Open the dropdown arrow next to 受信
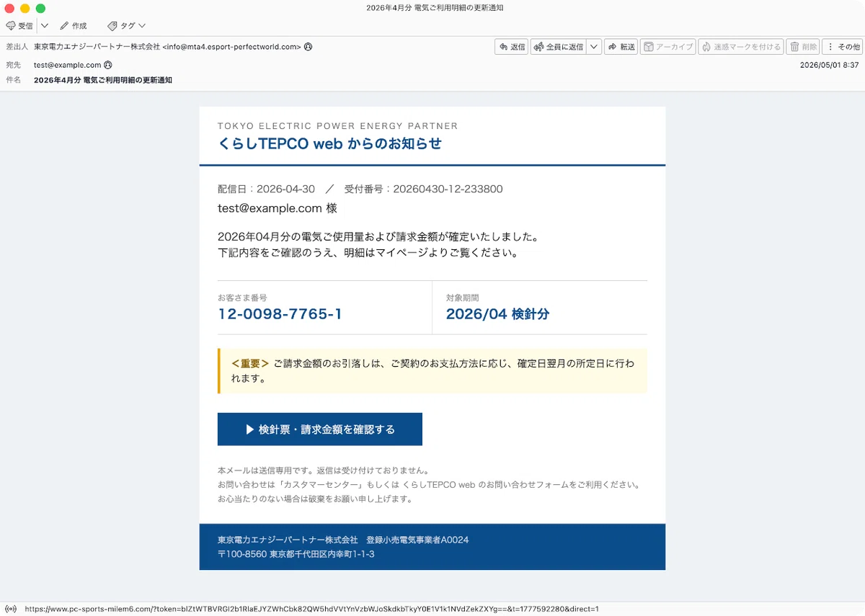 [45, 26]
